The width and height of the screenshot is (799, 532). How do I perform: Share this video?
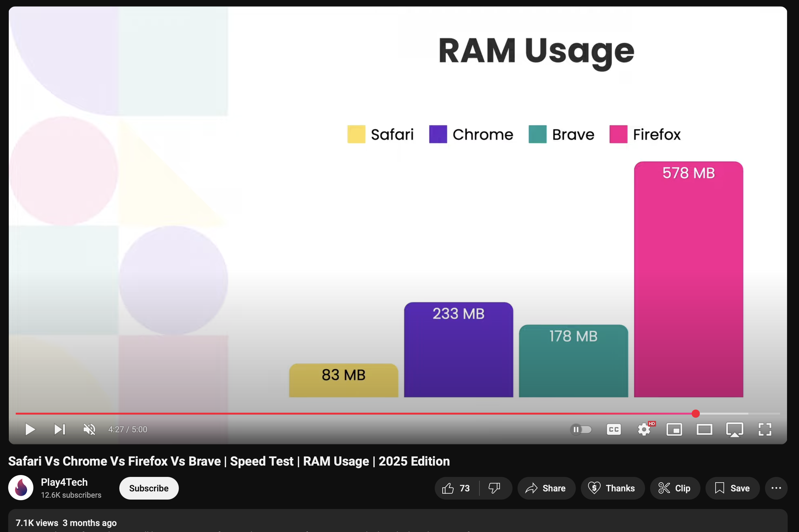[x=546, y=488]
